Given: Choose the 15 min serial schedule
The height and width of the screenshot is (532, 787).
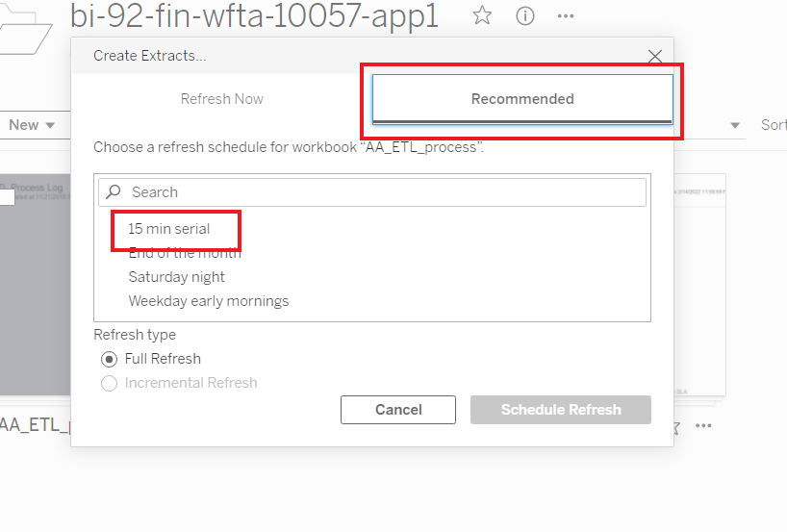Looking at the screenshot, I should (x=169, y=229).
